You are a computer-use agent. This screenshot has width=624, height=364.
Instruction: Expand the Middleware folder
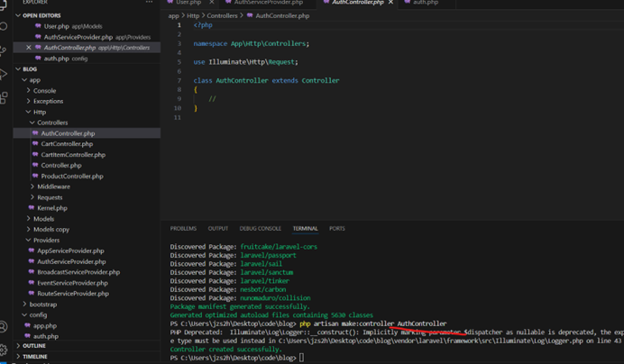pos(87,187)
